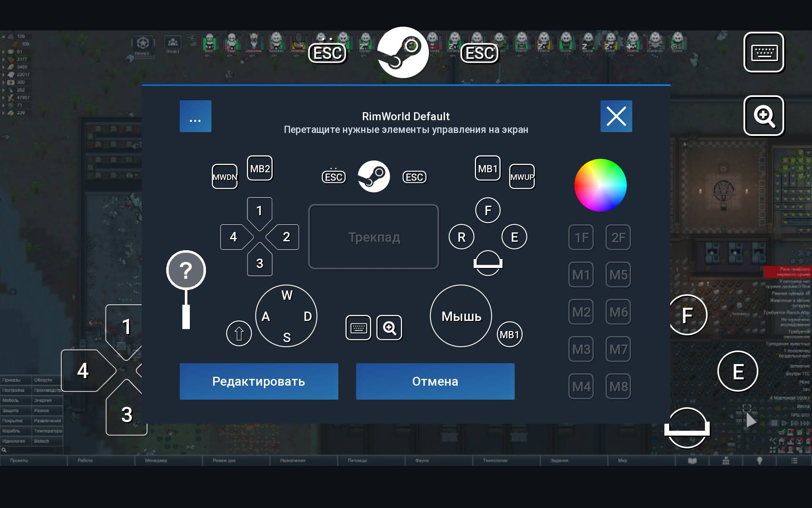Select the zoom magnifier control in palette
This screenshot has width=812, height=508.
point(389,328)
